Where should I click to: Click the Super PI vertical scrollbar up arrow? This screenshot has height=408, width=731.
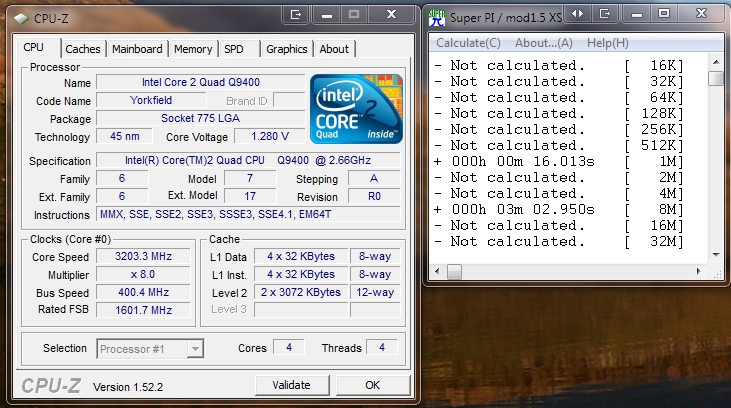tap(716, 62)
